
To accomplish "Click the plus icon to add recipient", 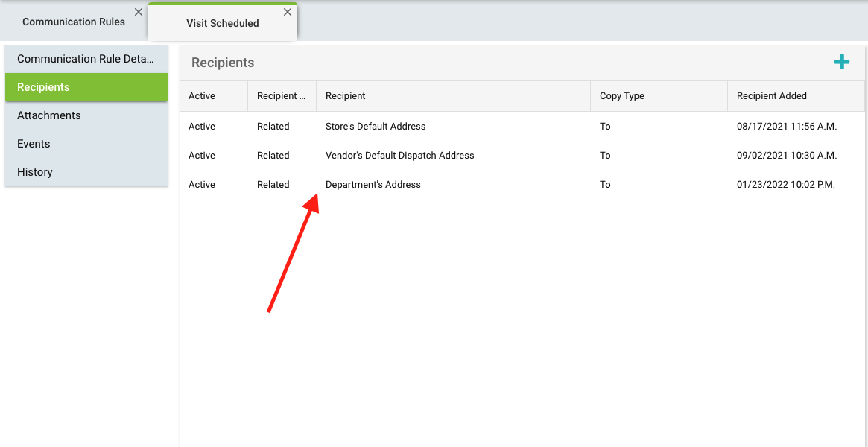I will pos(841,63).
